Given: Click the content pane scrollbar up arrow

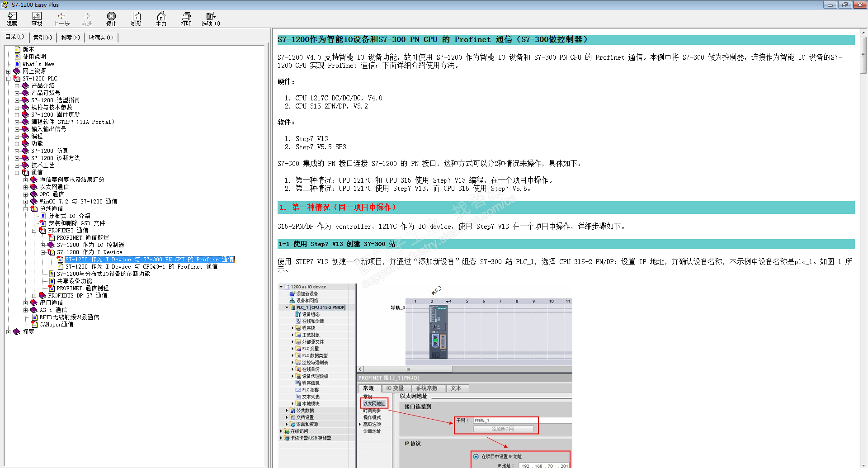Looking at the screenshot, I should [863, 33].
